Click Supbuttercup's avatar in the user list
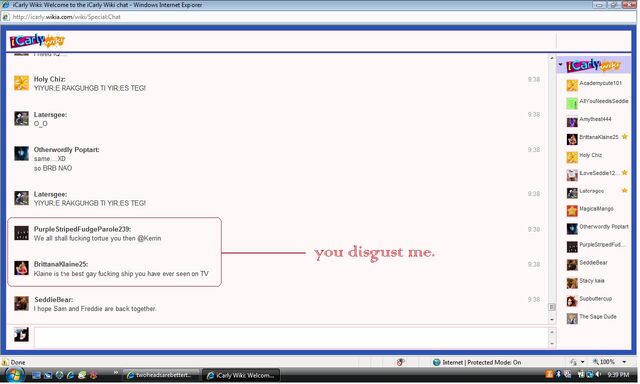Image resolution: width=640 pixels, height=384 pixels. coord(572,301)
